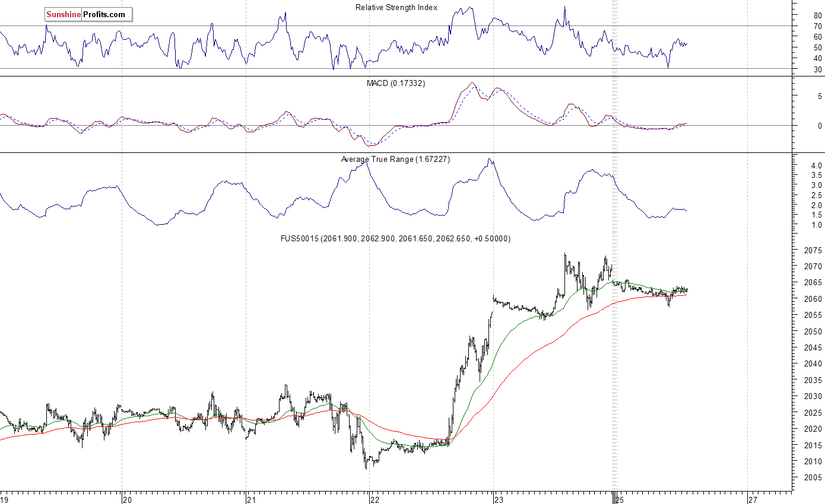Click the MACD scale value 0
The height and width of the screenshot is (504, 825).
pyautogui.click(x=820, y=126)
